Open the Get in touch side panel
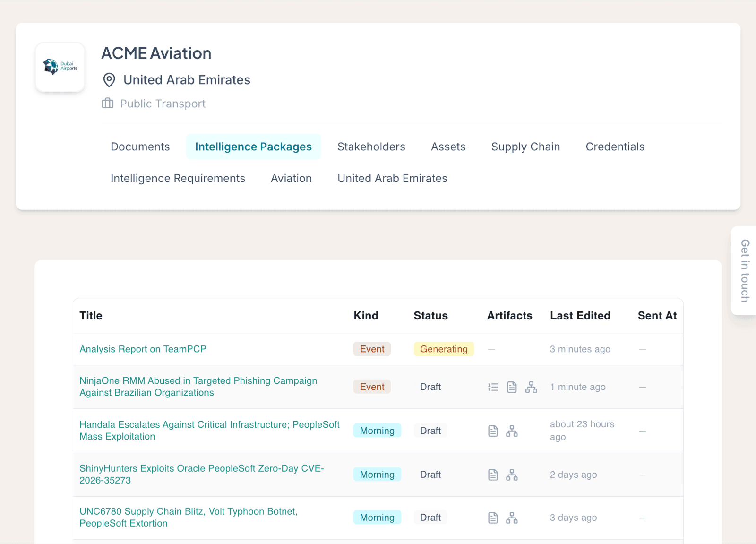The height and width of the screenshot is (544, 756). 744,270
